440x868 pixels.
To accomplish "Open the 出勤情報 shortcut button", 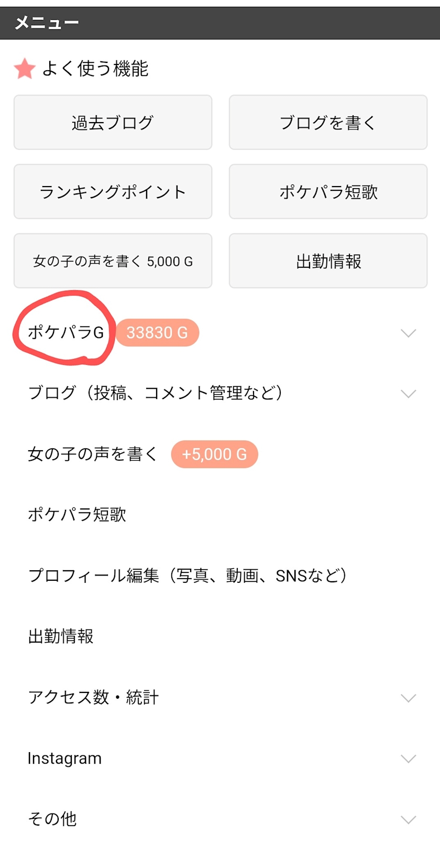I will 328,261.
